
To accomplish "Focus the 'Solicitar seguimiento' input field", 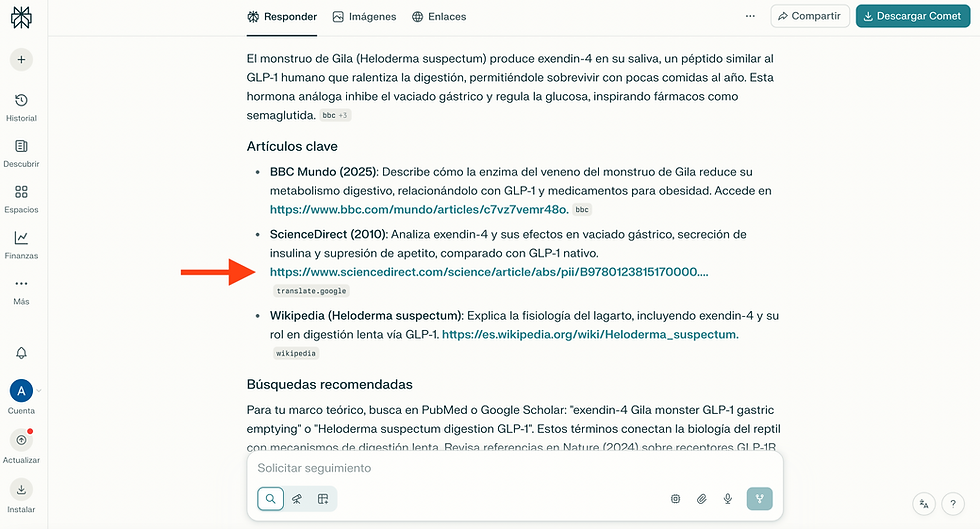I will (x=514, y=468).
